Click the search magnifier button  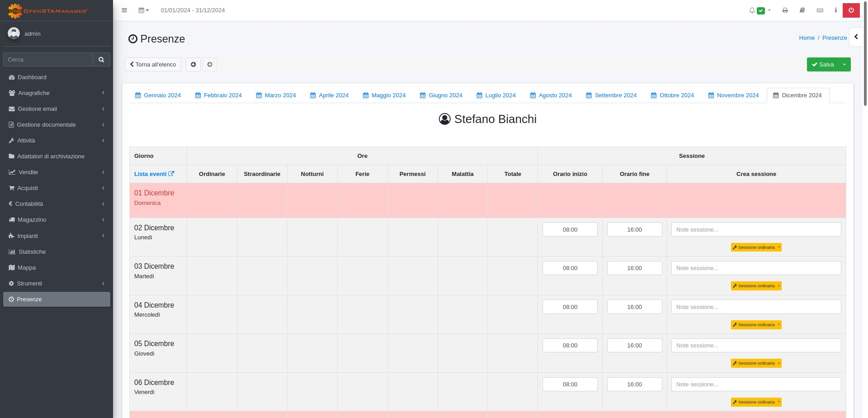[101, 59]
